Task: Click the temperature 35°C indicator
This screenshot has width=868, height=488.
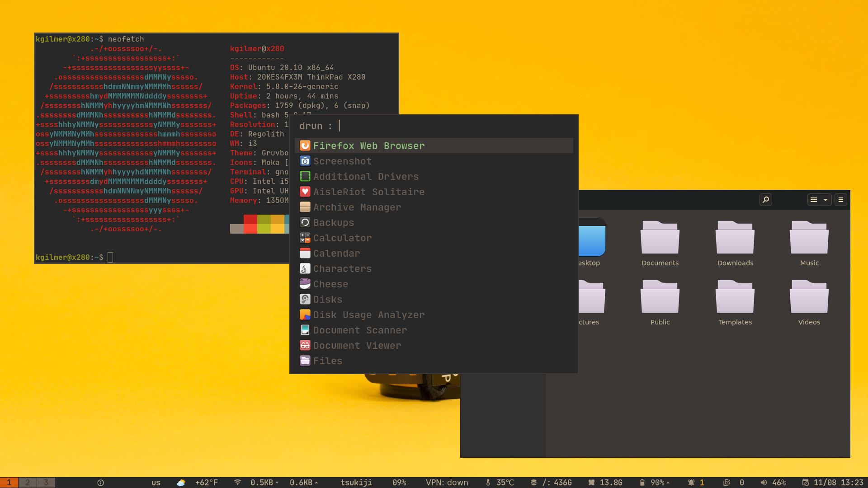Action: tap(500, 483)
